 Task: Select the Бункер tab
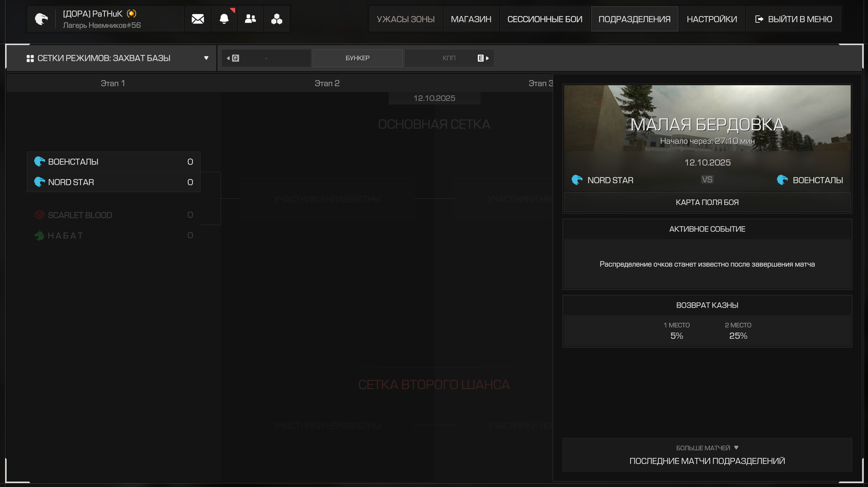click(x=357, y=58)
